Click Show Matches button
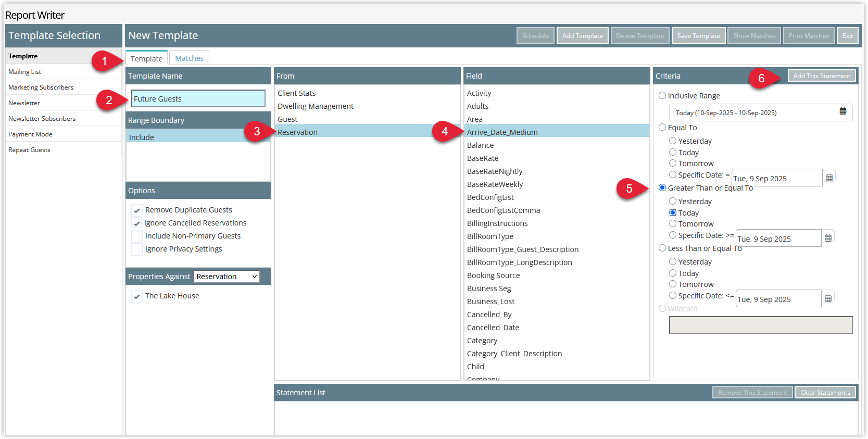This screenshot has width=868, height=439. 754,35
